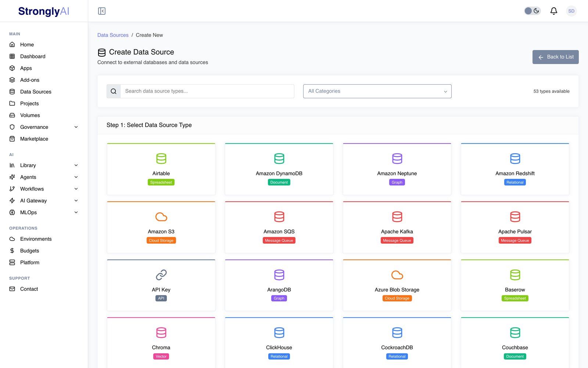Select the API Key link icon
This screenshot has width=588, height=368.
pos(161,275)
